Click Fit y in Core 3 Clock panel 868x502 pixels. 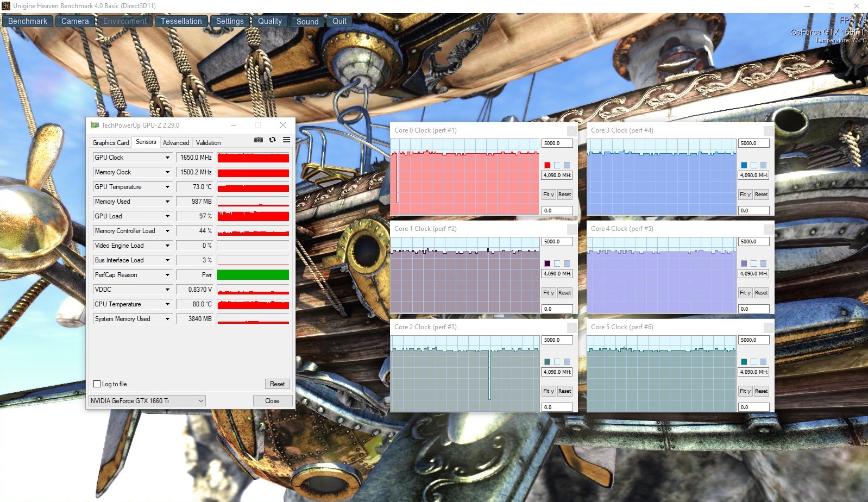[x=745, y=194]
